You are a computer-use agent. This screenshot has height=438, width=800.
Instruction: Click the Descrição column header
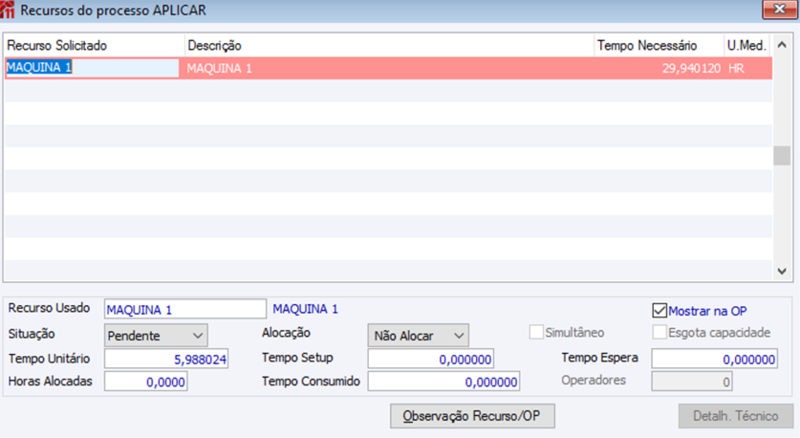389,45
